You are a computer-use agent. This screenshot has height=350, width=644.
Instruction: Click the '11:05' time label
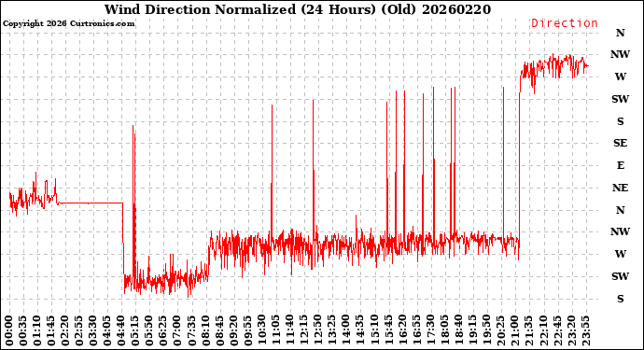tap(276, 331)
